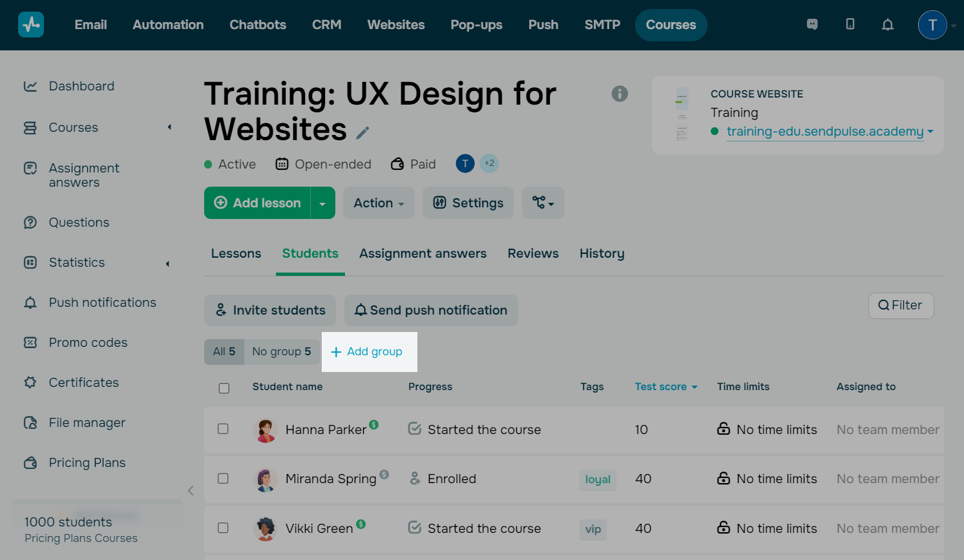Screen dimensions: 964x560
Task: Click the SendPulse logo icon
Action: click(31, 25)
